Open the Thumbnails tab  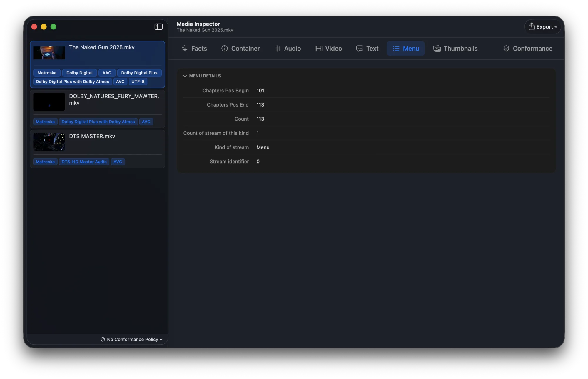[x=455, y=49]
